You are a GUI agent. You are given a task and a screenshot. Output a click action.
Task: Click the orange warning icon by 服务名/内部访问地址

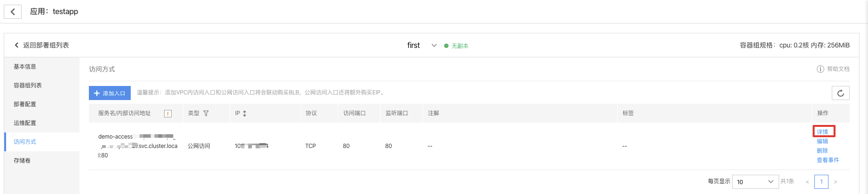tap(168, 113)
